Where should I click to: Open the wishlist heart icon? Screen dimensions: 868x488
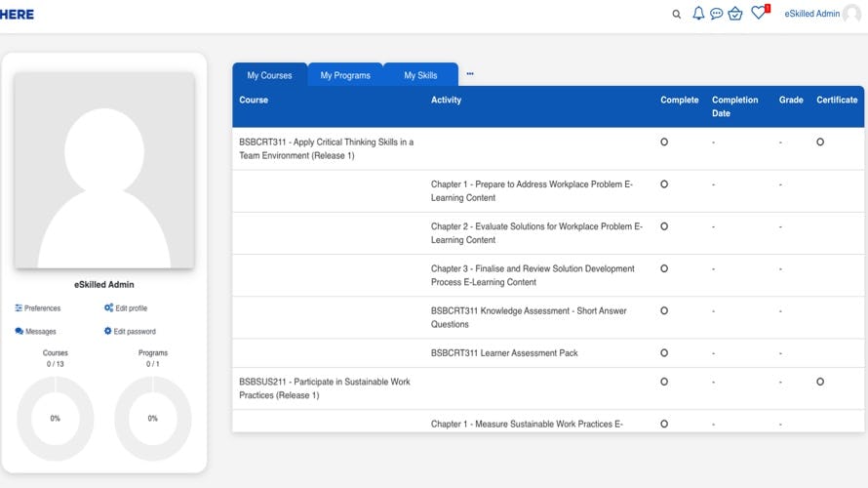[759, 12]
